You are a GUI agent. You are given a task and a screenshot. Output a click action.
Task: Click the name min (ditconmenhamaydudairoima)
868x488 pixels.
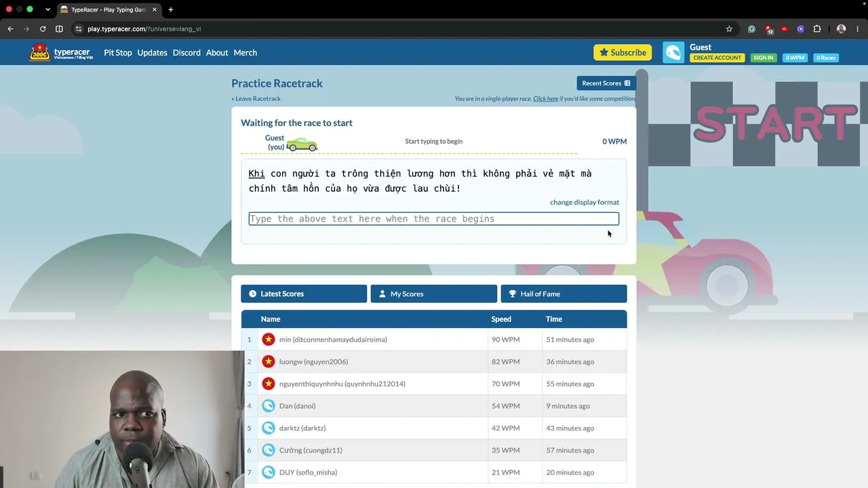click(333, 340)
